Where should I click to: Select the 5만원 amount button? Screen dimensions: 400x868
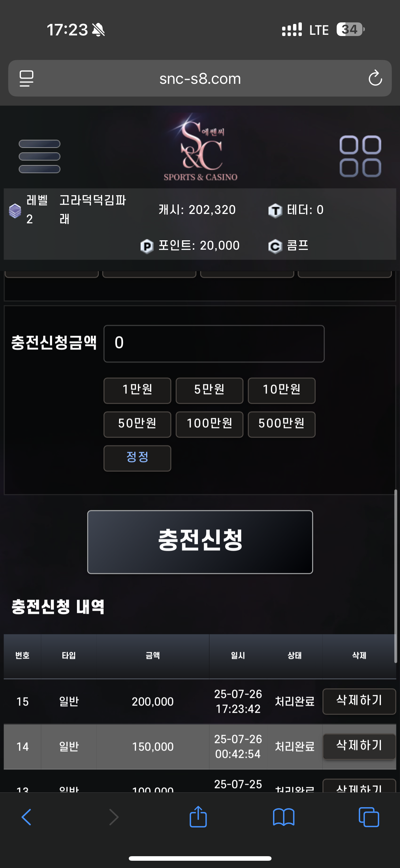click(209, 390)
